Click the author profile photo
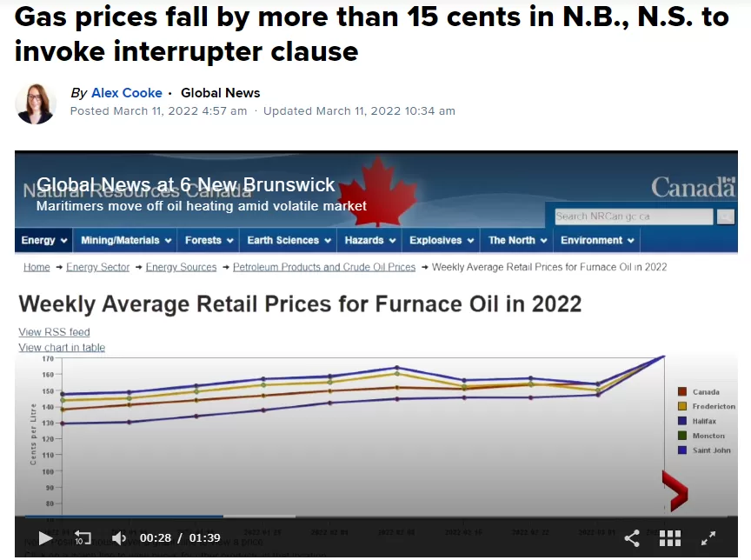This screenshot has width=751, height=560. pos(36,103)
